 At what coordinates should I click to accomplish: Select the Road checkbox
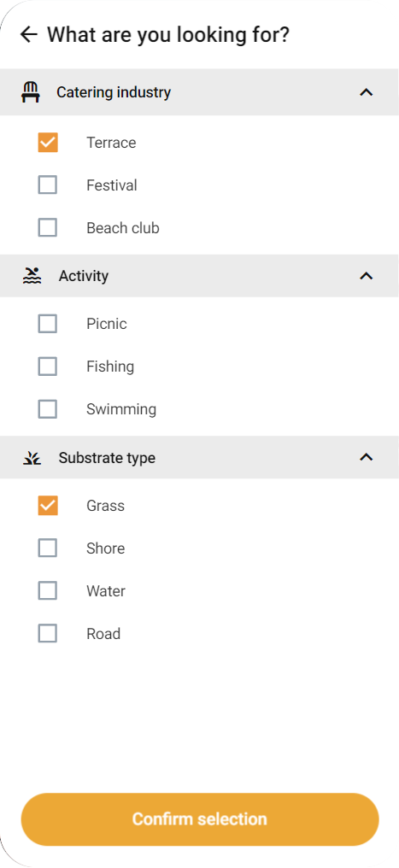tap(48, 633)
